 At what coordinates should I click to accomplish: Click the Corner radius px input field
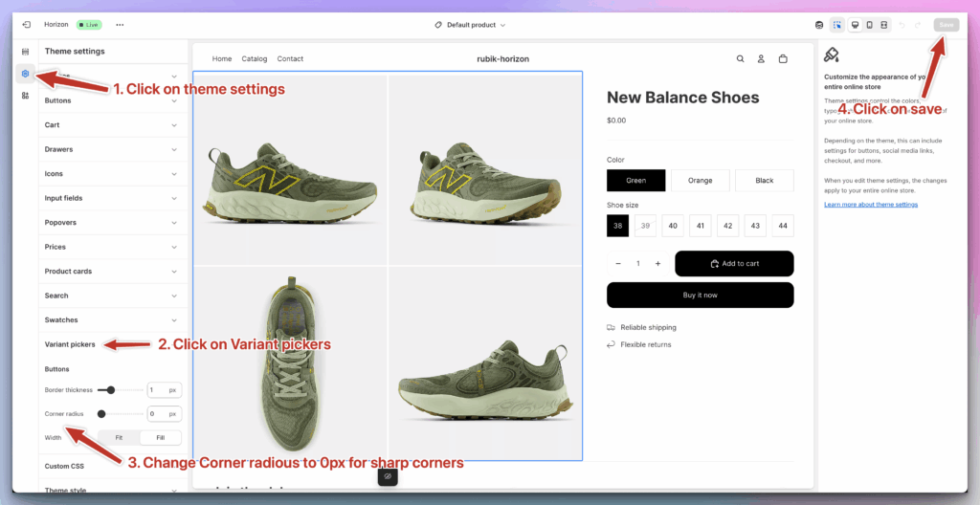165,414
